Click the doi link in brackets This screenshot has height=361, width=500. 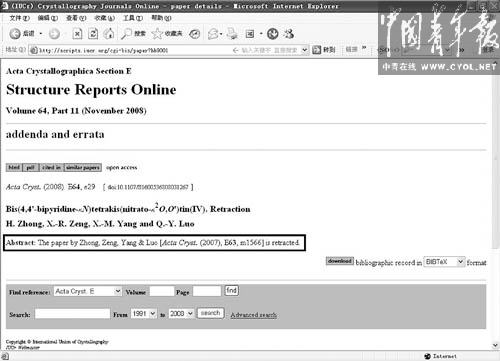click(148, 187)
